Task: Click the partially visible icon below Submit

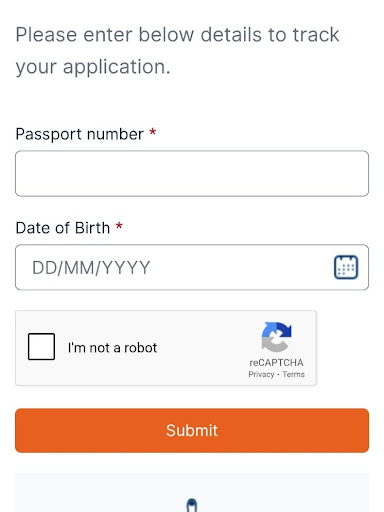Action: click(x=191, y=505)
